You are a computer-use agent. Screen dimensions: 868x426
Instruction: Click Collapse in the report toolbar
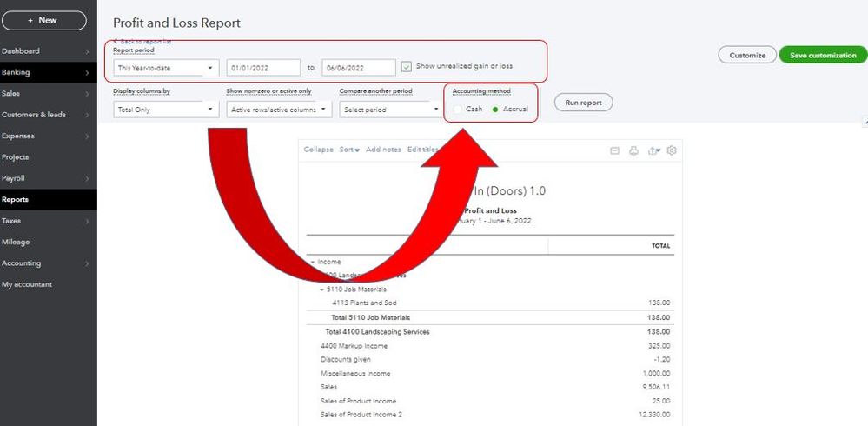318,150
